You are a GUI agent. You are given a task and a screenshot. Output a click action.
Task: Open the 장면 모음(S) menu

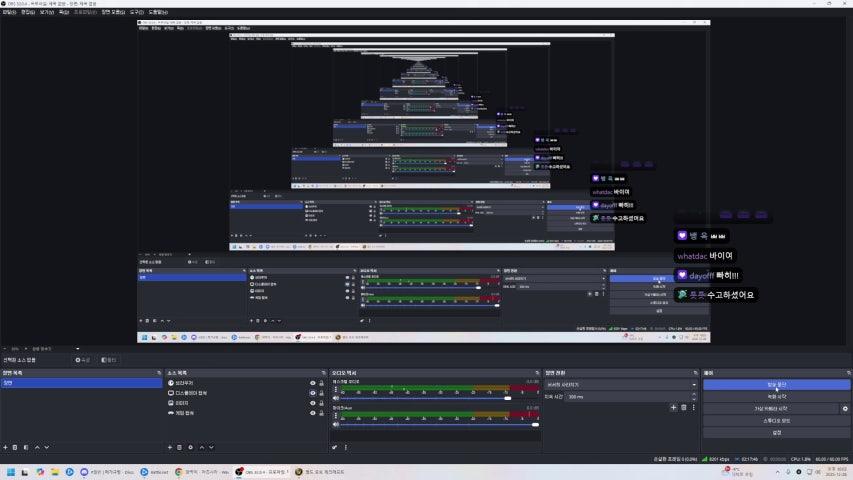pos(113,12)
